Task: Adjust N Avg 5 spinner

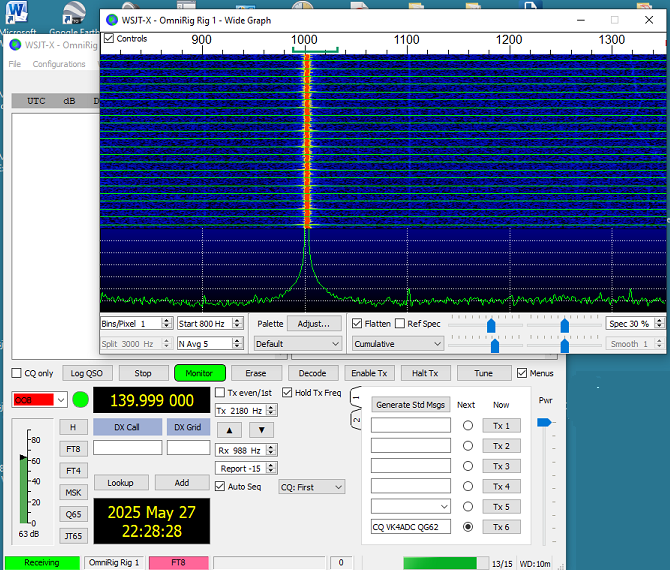Action: [237, 344]
